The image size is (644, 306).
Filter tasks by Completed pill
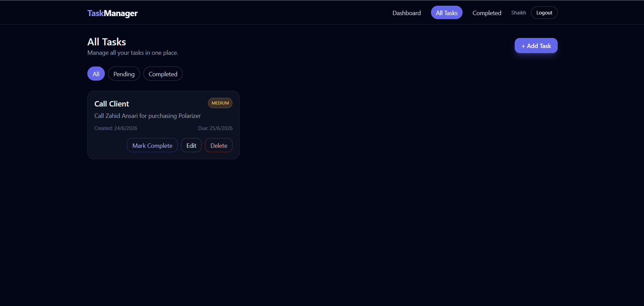click(x=163, y=74)
